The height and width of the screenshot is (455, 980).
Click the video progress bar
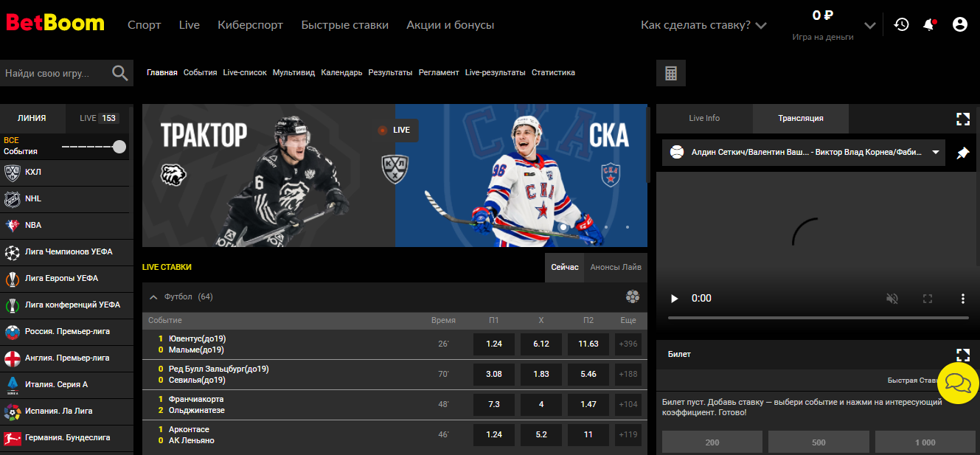coord(819,318)
